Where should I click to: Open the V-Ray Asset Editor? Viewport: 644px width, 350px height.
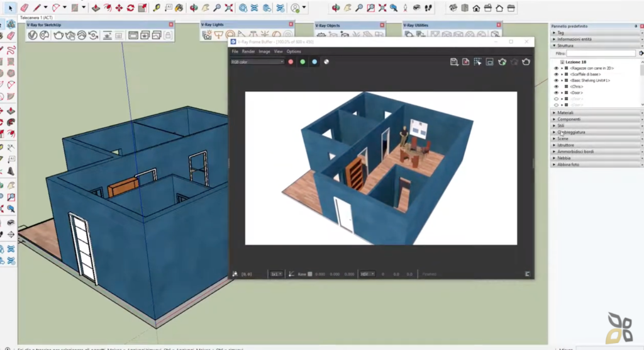click(x=33, y=35)
